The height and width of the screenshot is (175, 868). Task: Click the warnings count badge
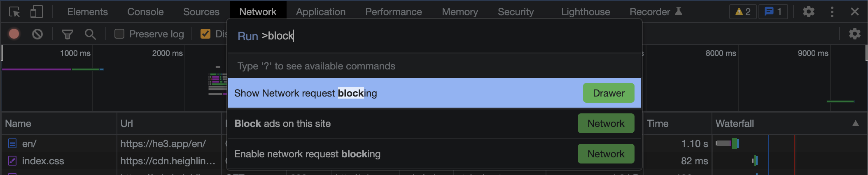(x=743, y=12)
